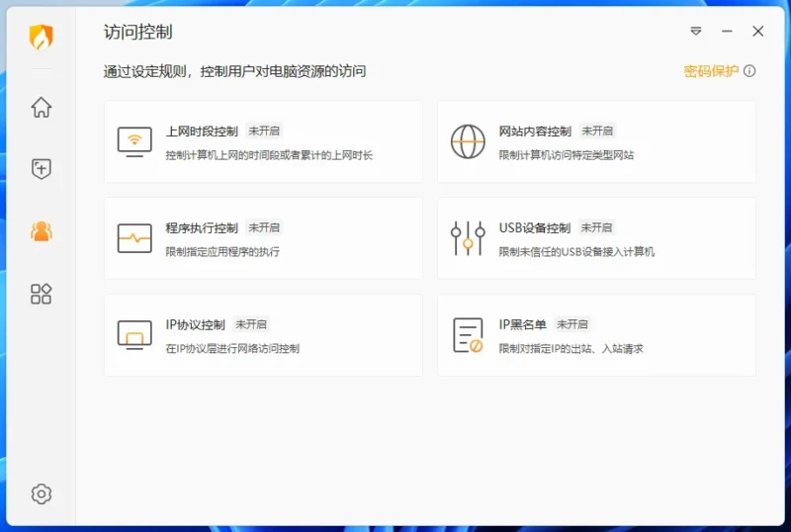Click the monitor icon for IP协议控制
Image resolution: width=791 pixels, height=532 pixels.
(134, 335)
